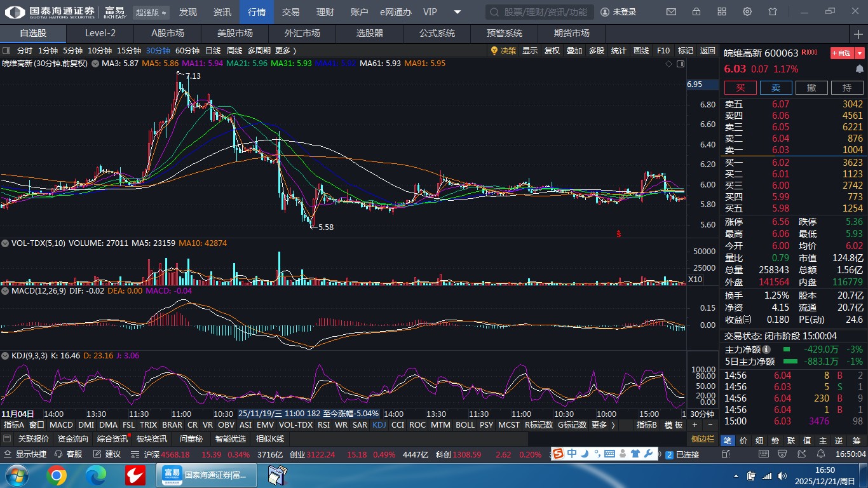This screenshot has height=488, width=868.
Task: Open settings gear in title bar
Action: click(747, 12)
